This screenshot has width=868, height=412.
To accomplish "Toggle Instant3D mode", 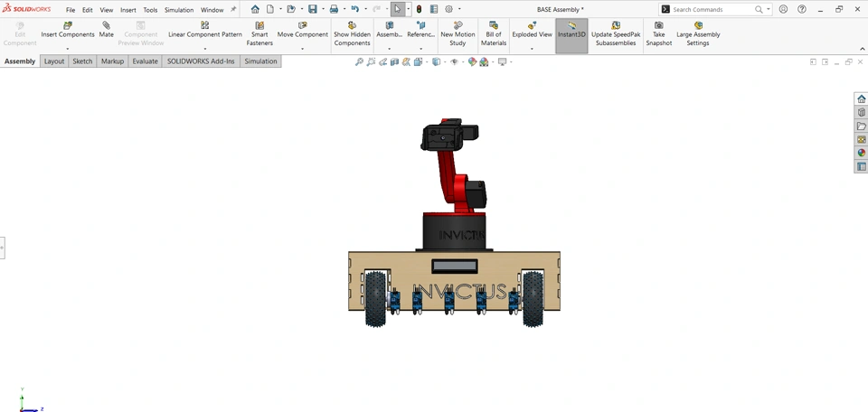I will (571, 35).
